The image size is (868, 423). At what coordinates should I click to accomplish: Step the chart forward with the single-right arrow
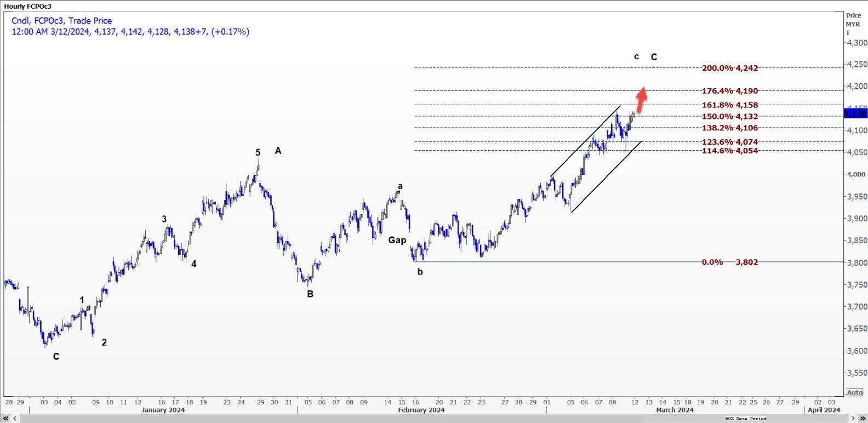click(x=853, y=419)
